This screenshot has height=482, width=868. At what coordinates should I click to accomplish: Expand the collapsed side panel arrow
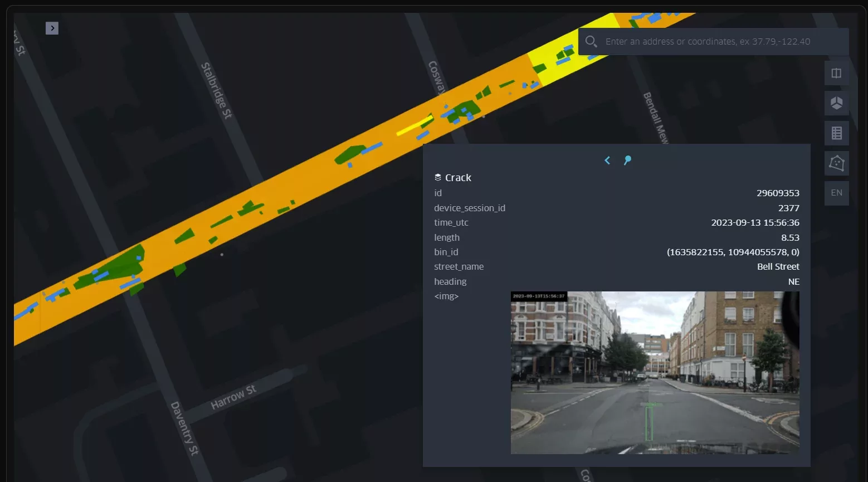pyautogui.click(x=52, y=28)
